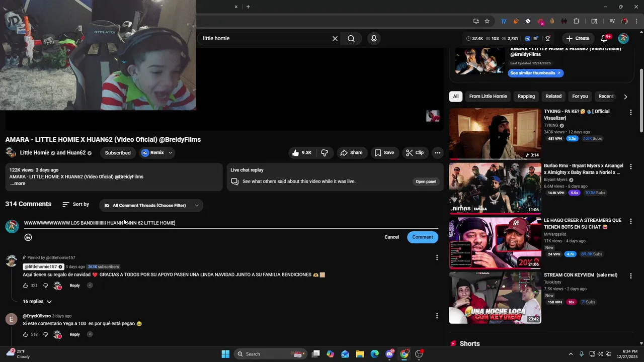Like the EnyelOlivero comment with 518 likes

coord(26,334)
